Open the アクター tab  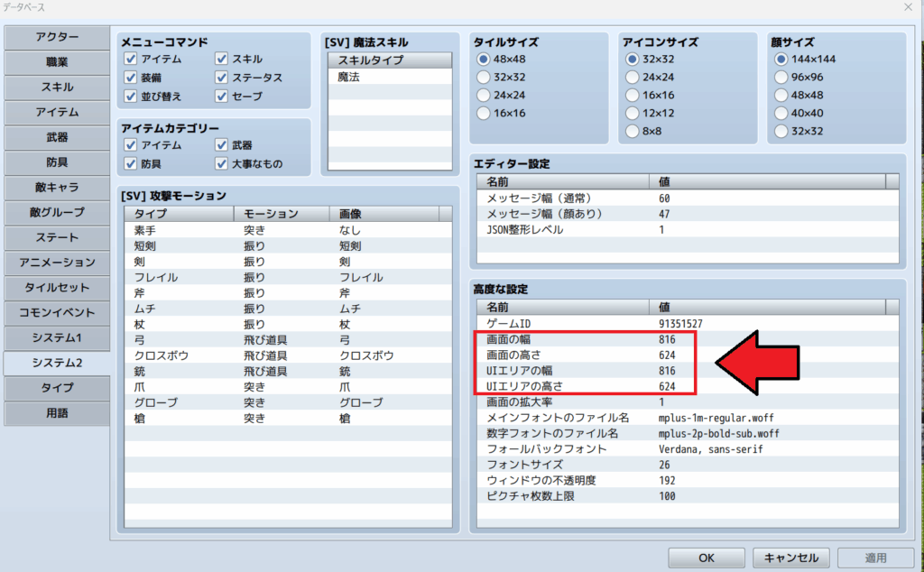coord(57,37)
